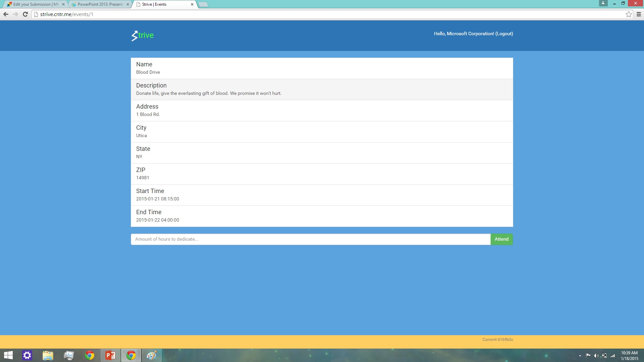644x362 pixels.
Task: Open File Explorer from taskbar
Action: tap(48, 355)
